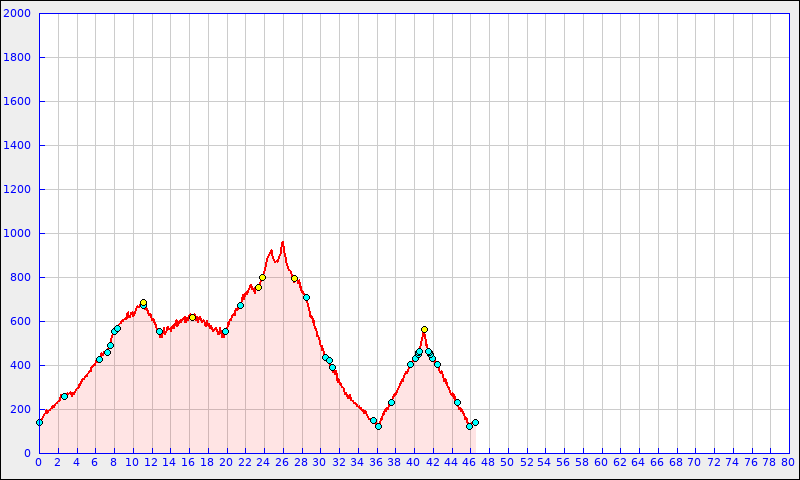Click the highest profile peak near km 26
The width and height of the screenshot is (800, 480).
[x=283, y=242]
